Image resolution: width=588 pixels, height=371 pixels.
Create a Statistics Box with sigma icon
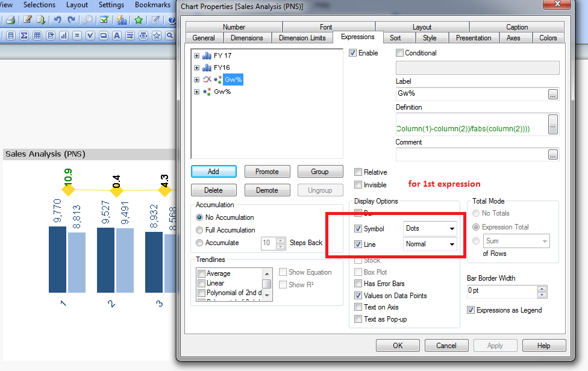click(x=24, y=36)
